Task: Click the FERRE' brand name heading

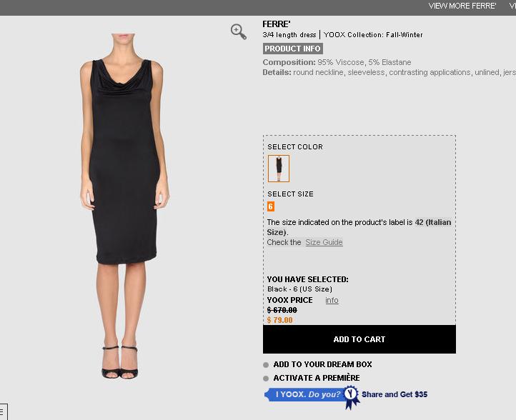Action: [277, 24]
